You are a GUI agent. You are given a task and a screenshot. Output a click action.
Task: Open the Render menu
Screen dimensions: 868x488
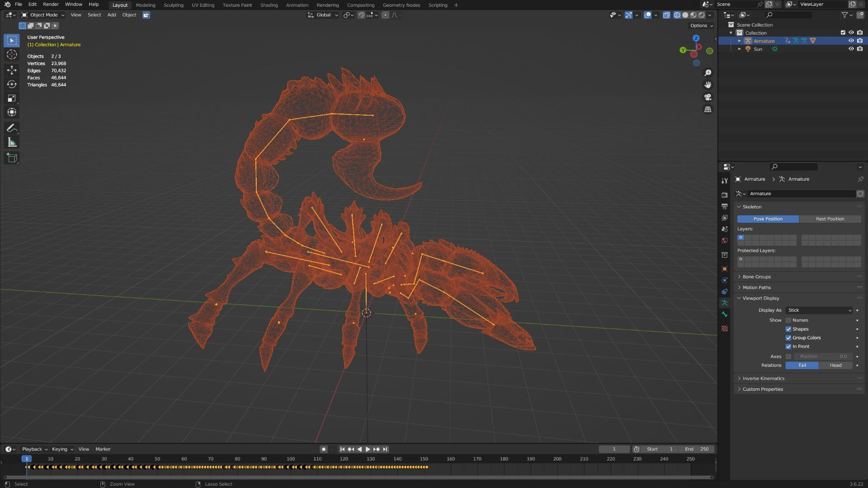[51, 5]
